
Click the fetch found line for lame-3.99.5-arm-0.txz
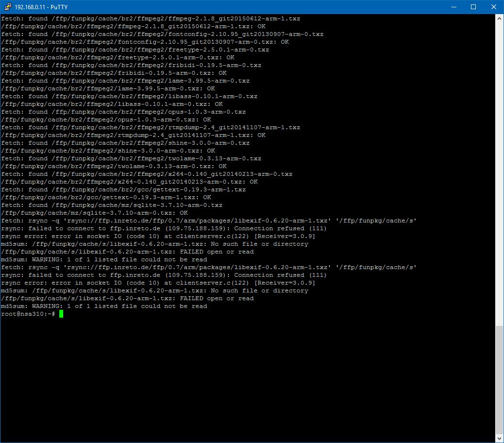tap(125, 81)
